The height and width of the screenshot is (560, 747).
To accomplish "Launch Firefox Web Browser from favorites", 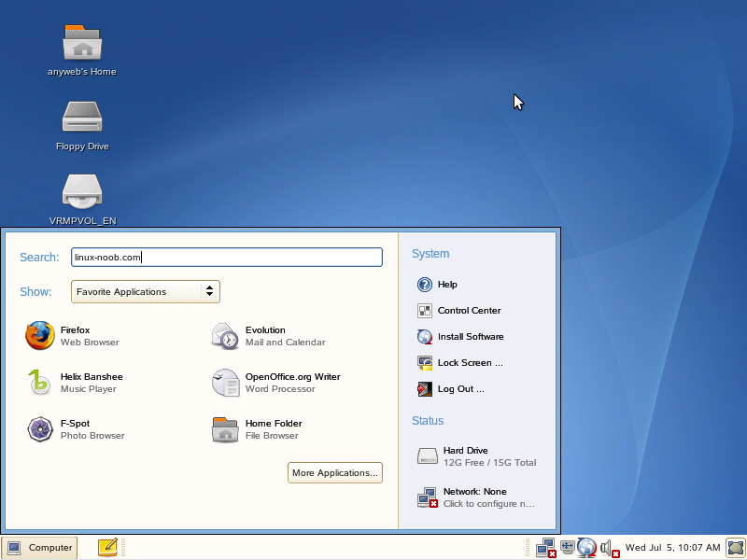I will click(x=73, y=336).
